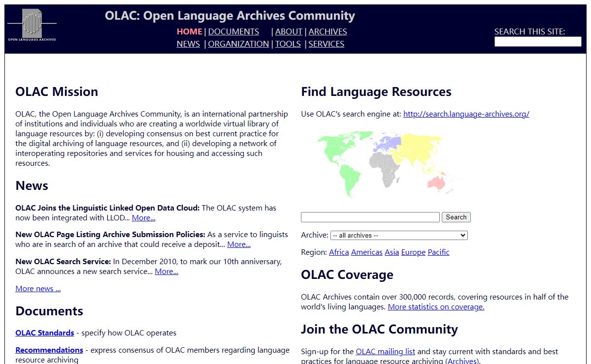Screen dimensions: 591x364
Task: Open SERVICES in the header menu
Action: click(x=326, y=44)
